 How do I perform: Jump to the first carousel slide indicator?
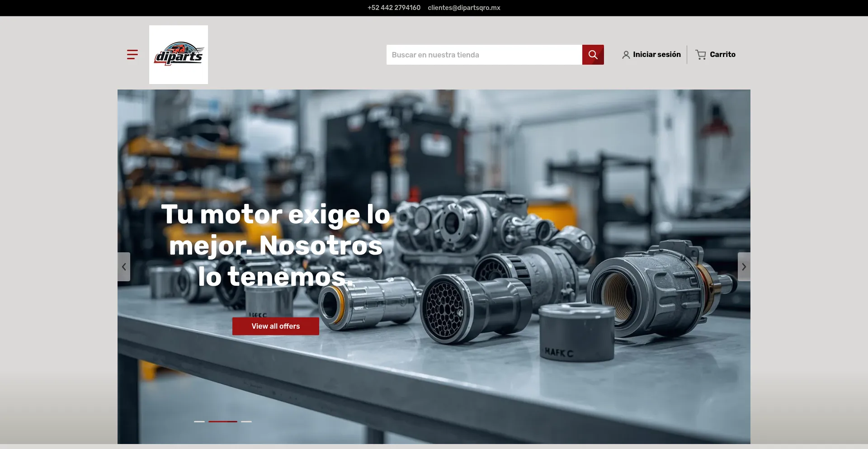(199, 421)
